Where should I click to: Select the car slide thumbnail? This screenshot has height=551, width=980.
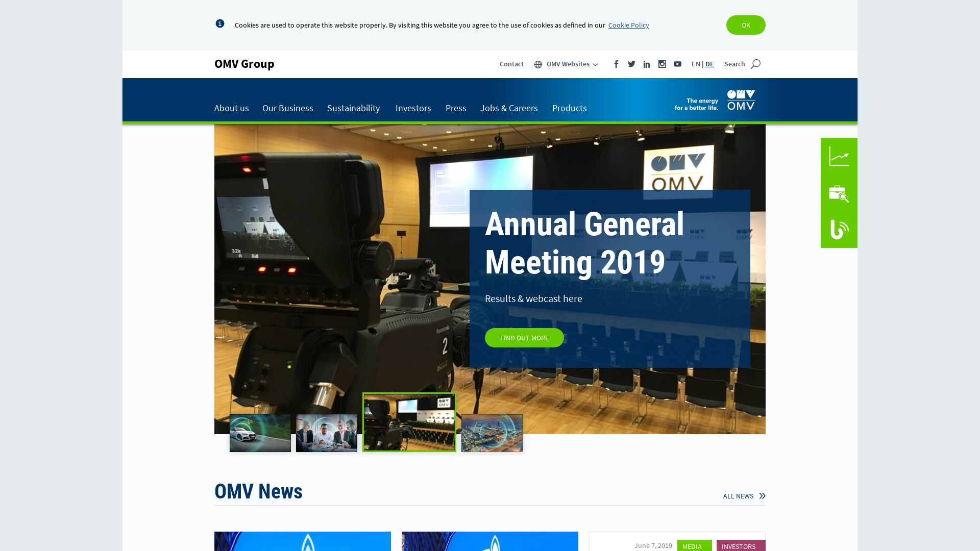260,433
